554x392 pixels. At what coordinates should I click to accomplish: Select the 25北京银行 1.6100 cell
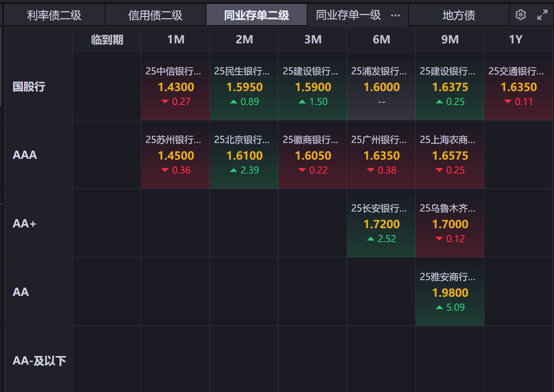point(244,155)
